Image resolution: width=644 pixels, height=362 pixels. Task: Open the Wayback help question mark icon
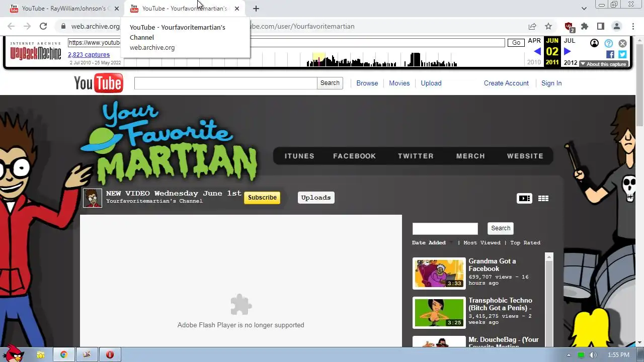[x=608, y=43]
